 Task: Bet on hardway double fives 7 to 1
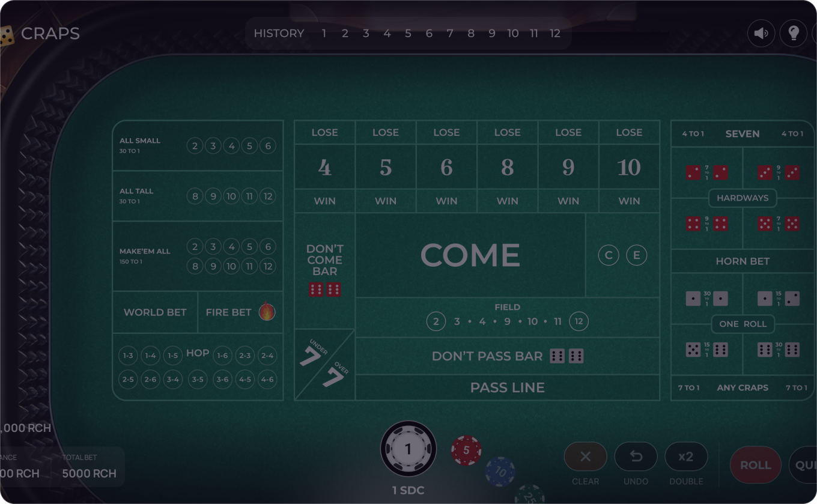(779, 223)
